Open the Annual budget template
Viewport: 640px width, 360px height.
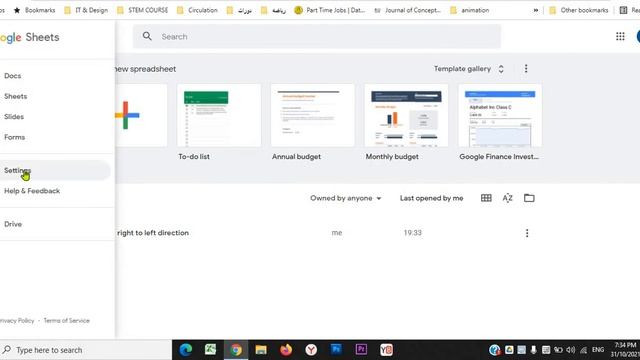313,116
